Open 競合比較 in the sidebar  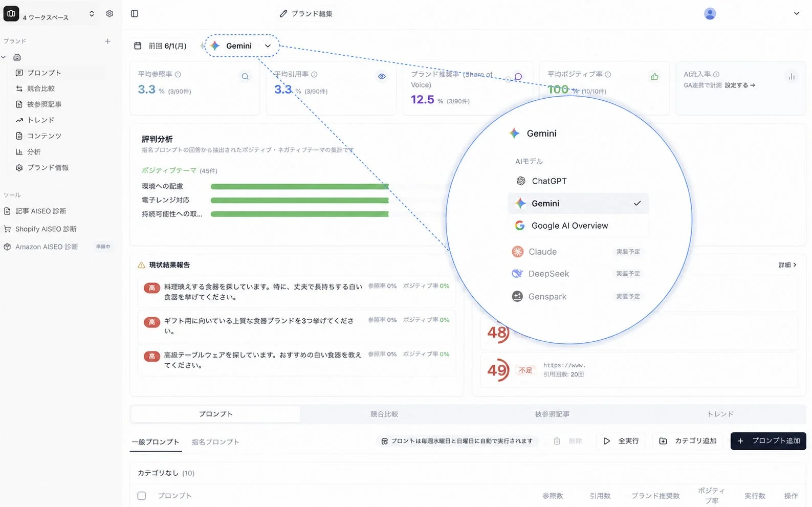click(x=59, y=89)
